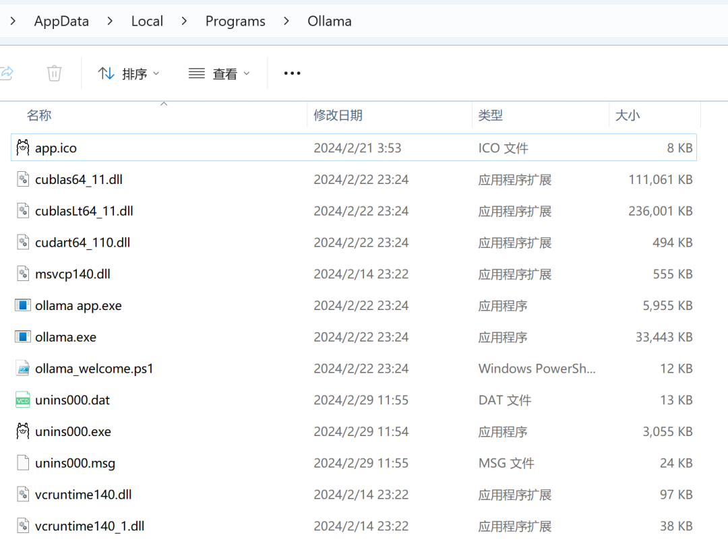Open the 排序 sort dropdown

[129, 73]
